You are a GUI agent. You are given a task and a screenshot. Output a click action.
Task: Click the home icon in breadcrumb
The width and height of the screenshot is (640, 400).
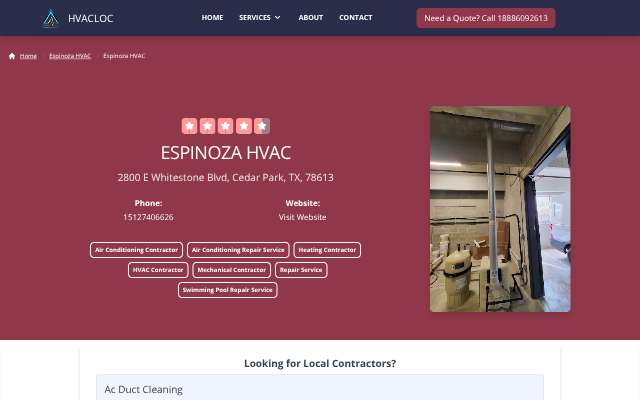click(12, 56)
